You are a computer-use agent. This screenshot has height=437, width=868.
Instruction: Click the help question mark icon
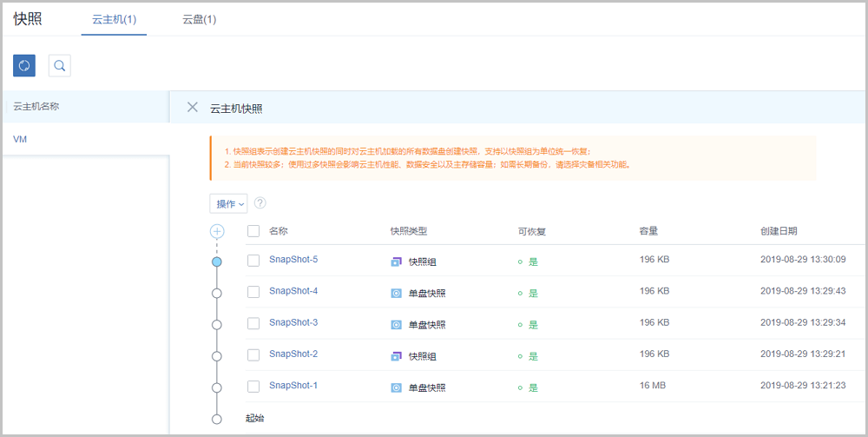[260, 203]
